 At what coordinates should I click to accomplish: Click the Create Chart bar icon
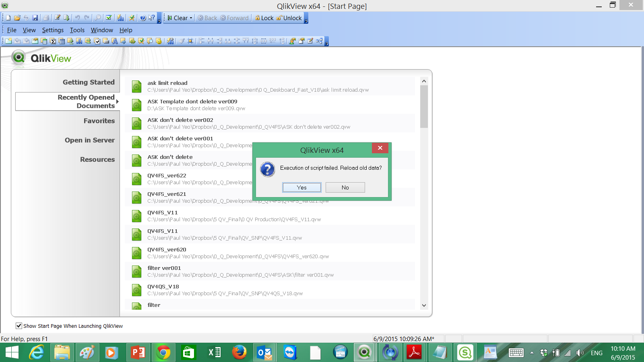(79, 41)
